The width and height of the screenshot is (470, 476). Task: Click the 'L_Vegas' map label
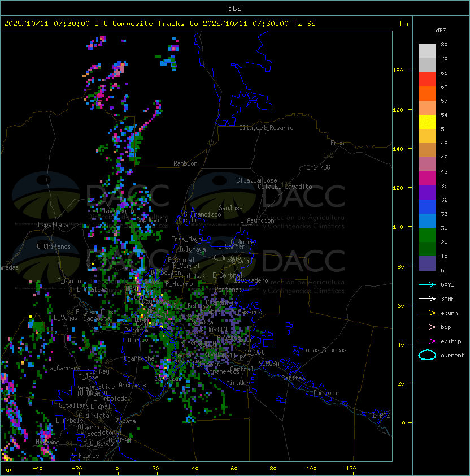66,318
